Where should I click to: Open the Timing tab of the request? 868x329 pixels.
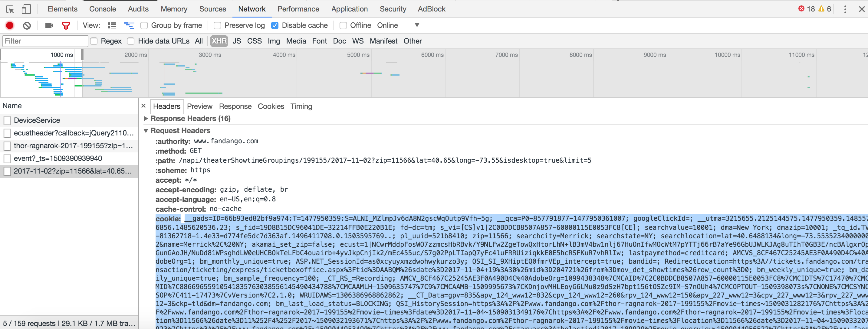click(x=301, y=106)
